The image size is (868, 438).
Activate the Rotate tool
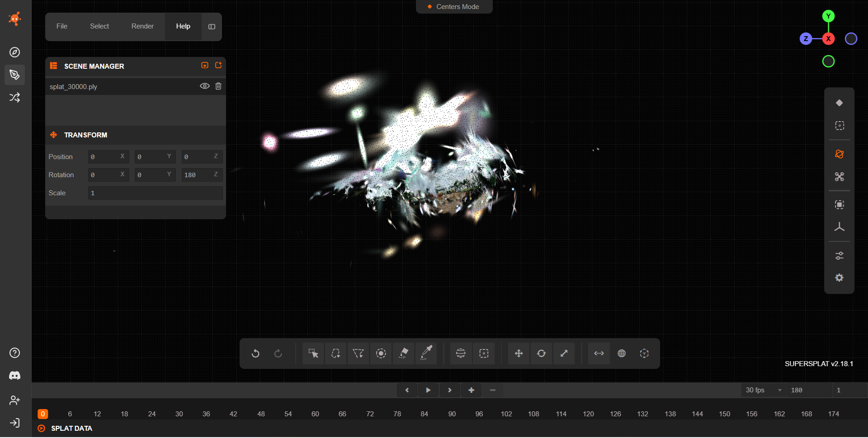coord(541,353)
